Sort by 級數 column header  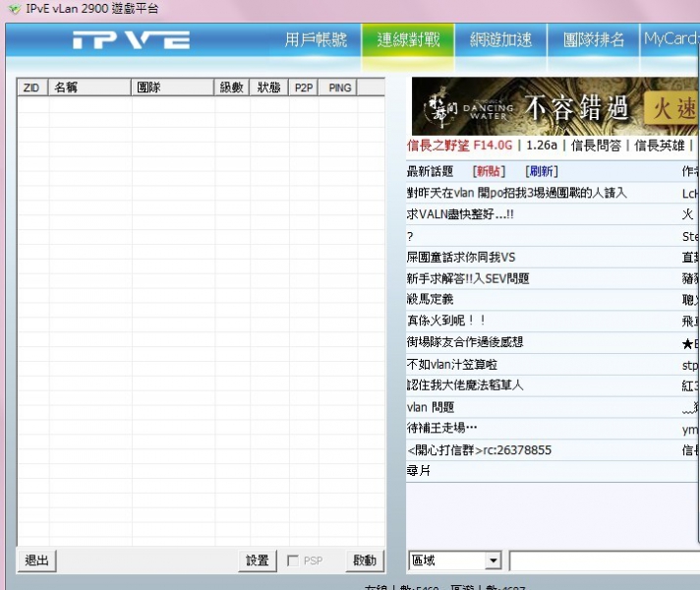(x=231, y=88)
